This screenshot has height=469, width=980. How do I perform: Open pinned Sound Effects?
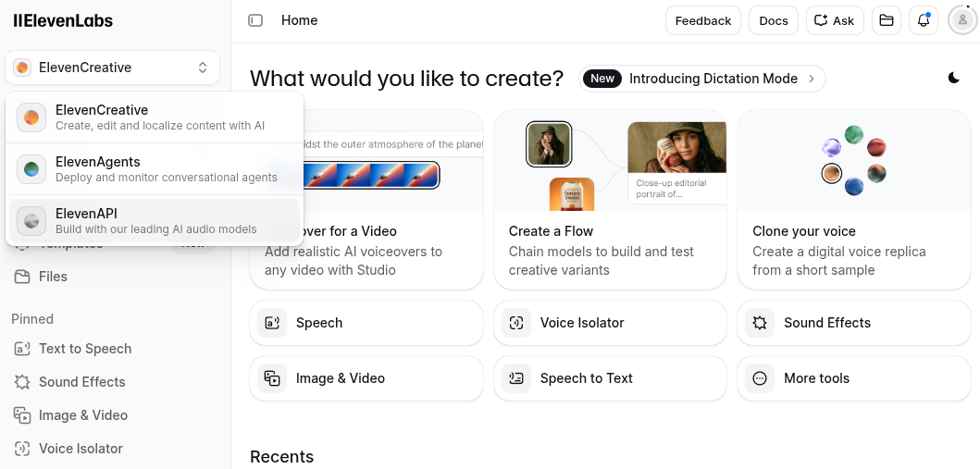(113, 381)
